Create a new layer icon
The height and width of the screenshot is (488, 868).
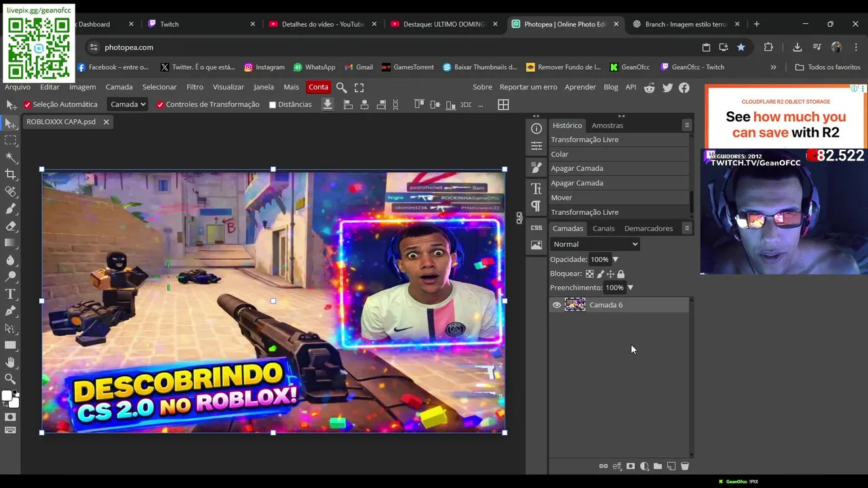671,466
